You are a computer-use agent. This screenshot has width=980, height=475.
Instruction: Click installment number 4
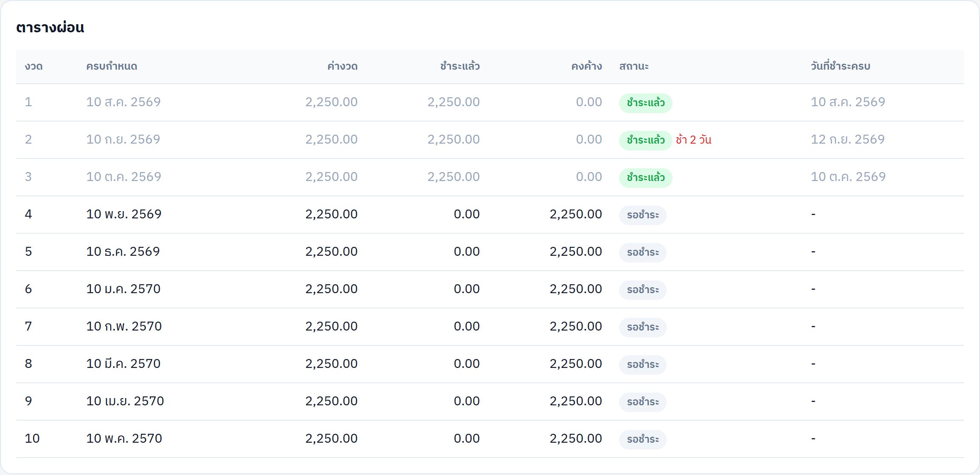(28, 214)
